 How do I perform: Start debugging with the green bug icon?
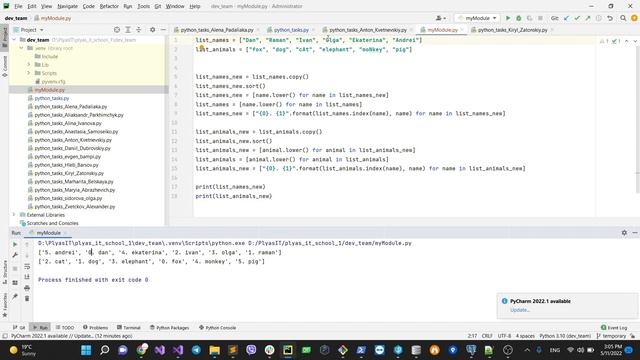pos(519,18)
